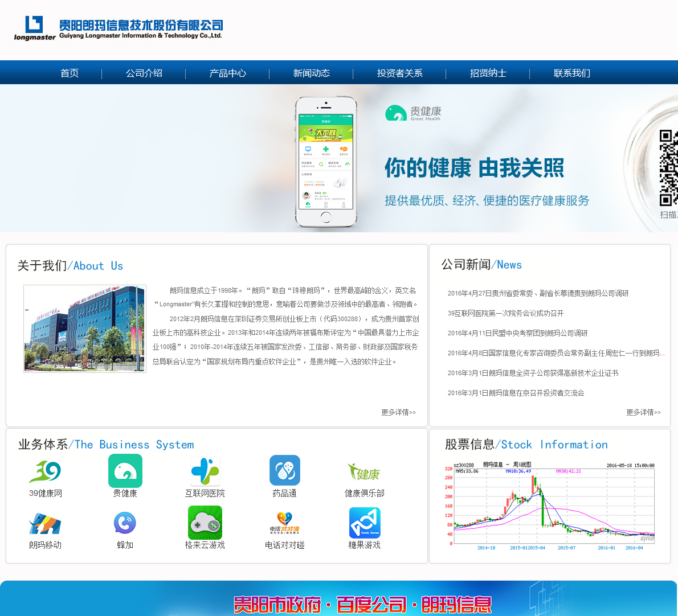Open the 药品通 blue pill icon
This screenshot has height=616, width=678.
pyautogui.click(x=284, y=470)
